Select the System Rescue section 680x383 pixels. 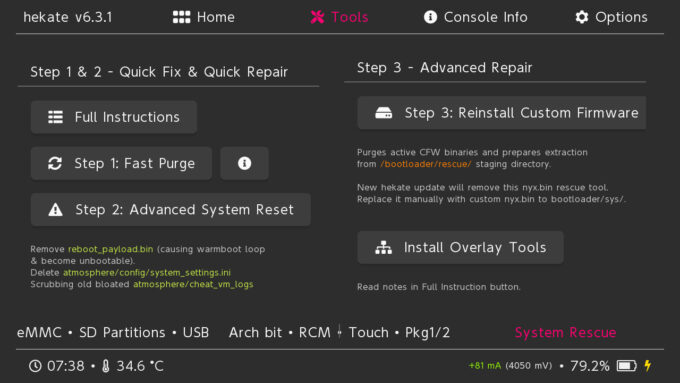click(565, 333)
